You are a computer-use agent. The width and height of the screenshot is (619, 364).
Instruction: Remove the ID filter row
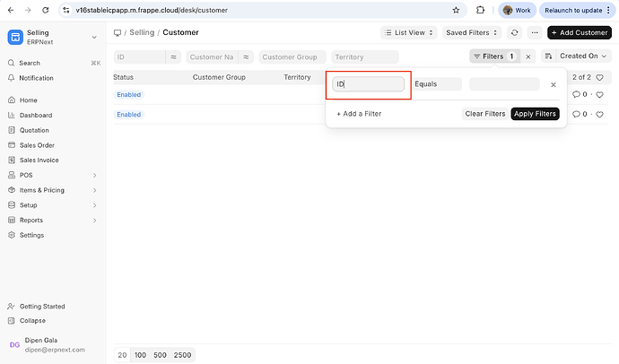pos(554,84)
